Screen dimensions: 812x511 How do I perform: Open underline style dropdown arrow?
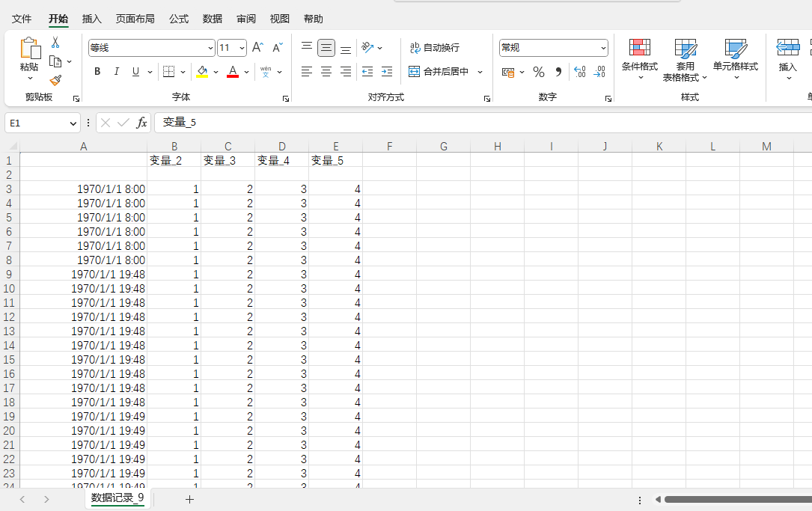150,72
